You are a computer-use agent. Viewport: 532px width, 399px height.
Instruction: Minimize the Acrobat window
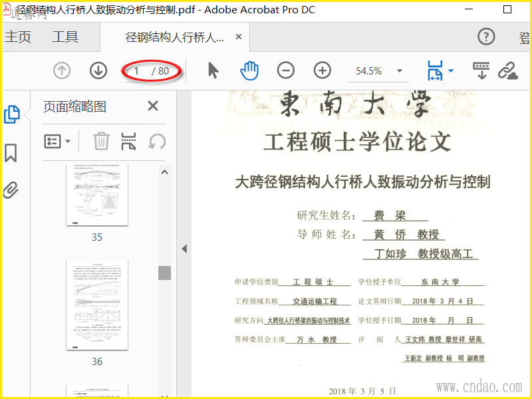[469, 9]
